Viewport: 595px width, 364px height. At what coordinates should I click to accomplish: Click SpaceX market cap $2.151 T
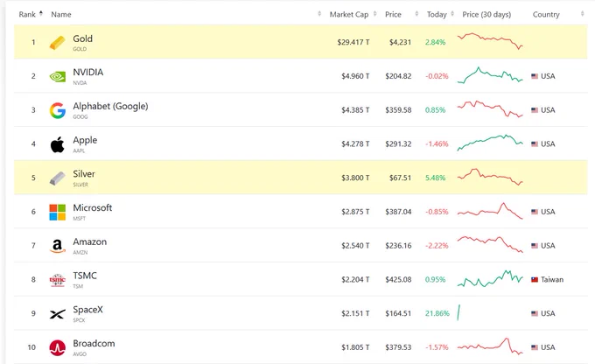pyautogui.click(x=355, y=313)
